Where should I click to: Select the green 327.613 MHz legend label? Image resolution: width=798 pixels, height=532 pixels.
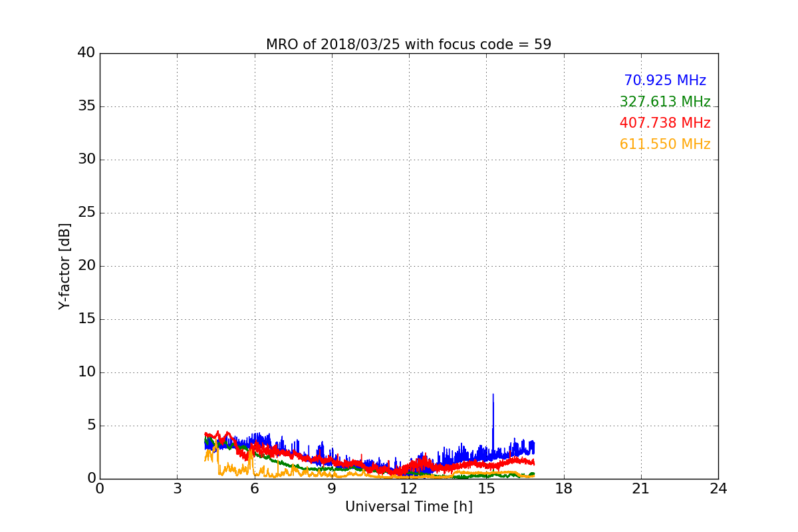(x=665, y=102)
